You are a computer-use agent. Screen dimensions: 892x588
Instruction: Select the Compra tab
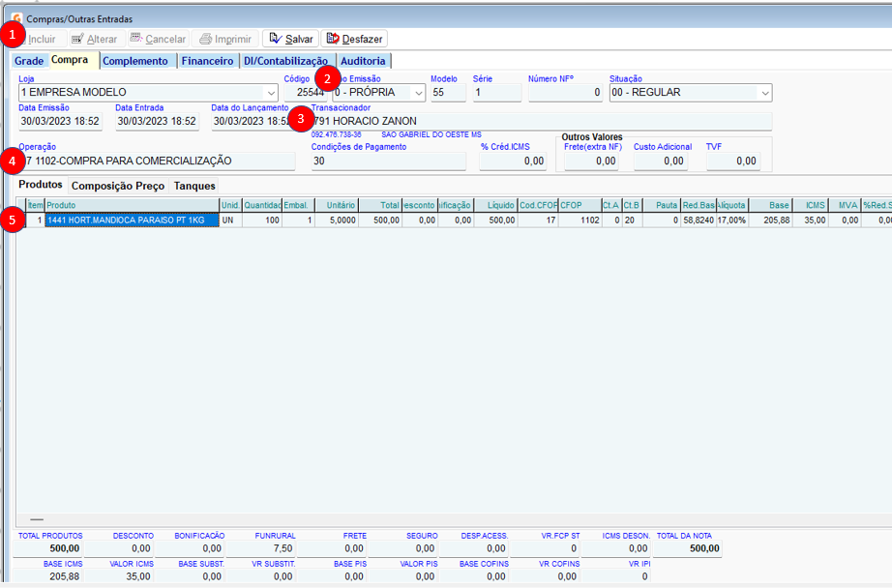70,60
